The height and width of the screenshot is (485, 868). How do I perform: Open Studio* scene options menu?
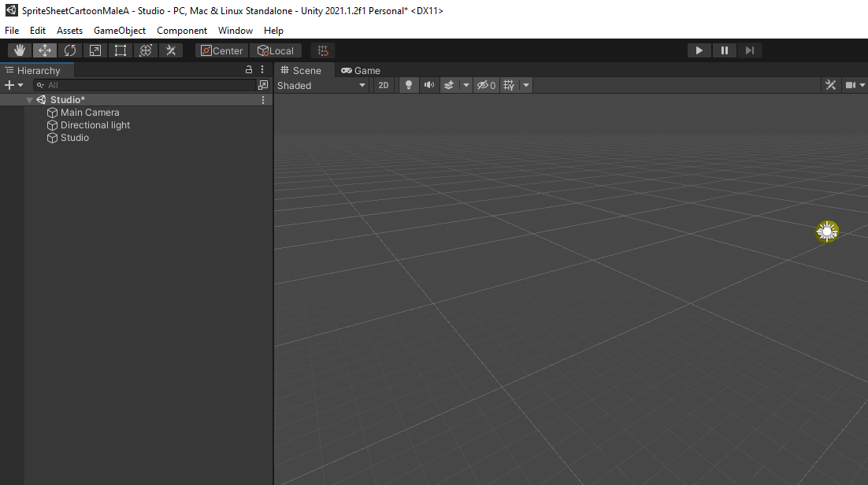point(263,100)
